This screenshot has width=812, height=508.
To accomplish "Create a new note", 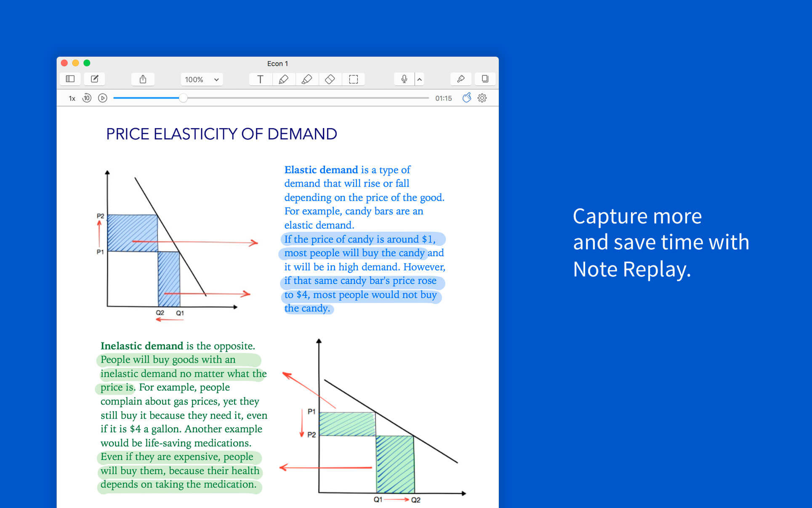I will [94, 78].
